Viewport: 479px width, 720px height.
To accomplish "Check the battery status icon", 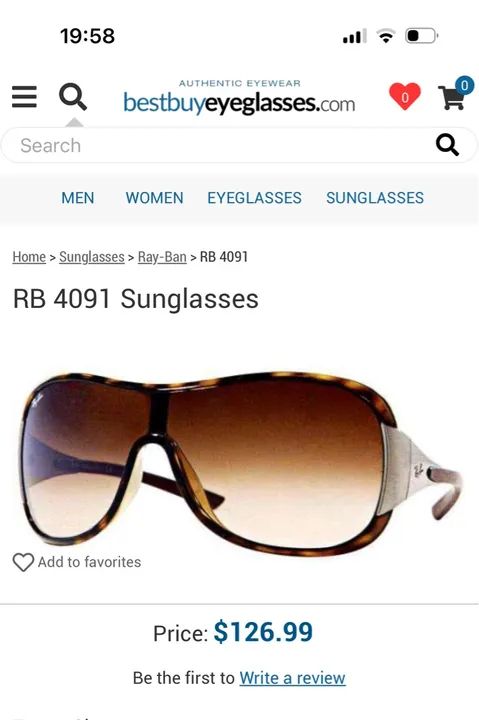I will tap(422, 36).
